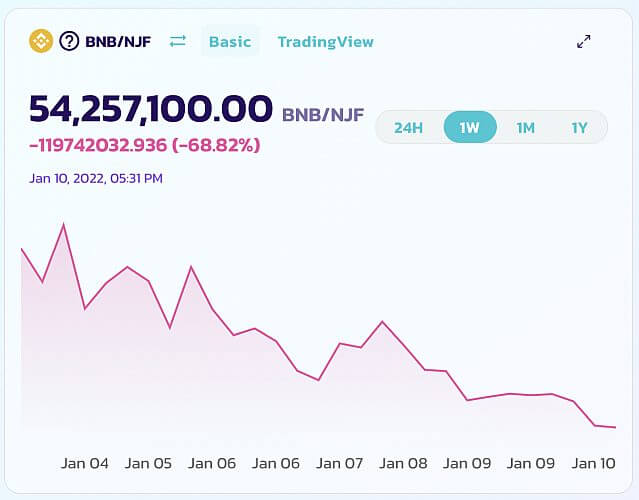Swap the pair with the arrows icon

point(178,41)
